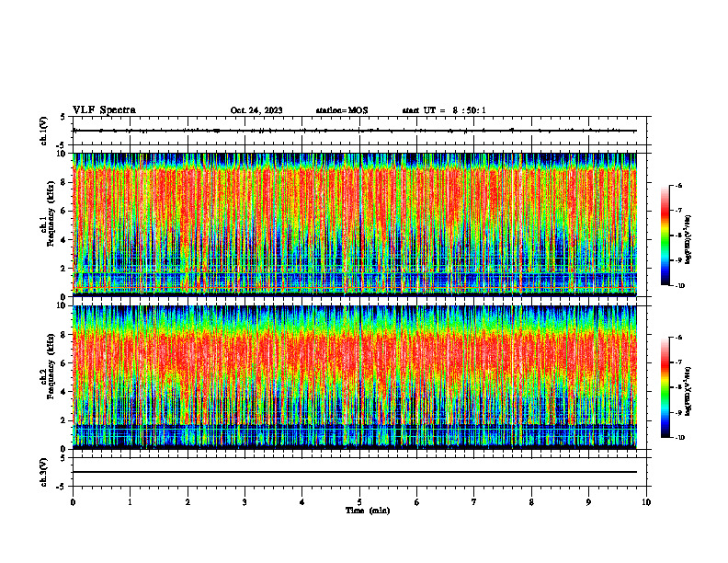This screenshot has width=728, height=563.
Task: Click the "-8" tick on ch.2 colorbar
Action: click(x=678, y=387)
